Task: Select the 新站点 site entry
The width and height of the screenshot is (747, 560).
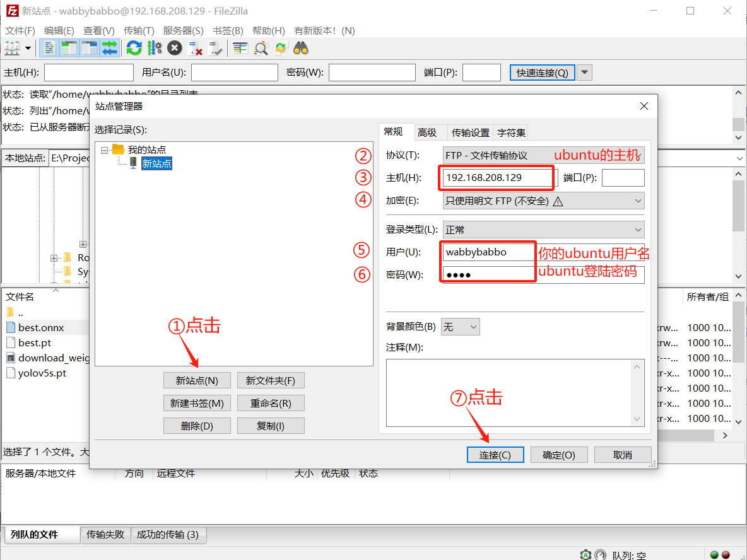Action: (156, 164)
